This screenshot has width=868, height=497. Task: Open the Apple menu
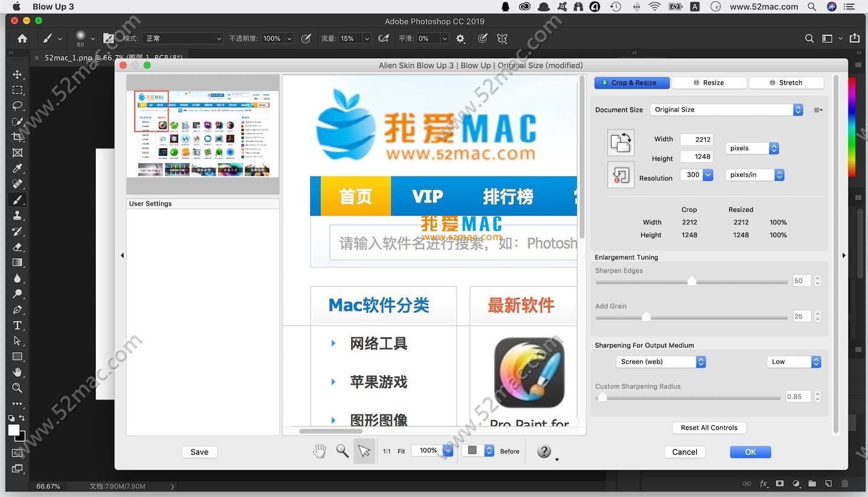point(16,7)
